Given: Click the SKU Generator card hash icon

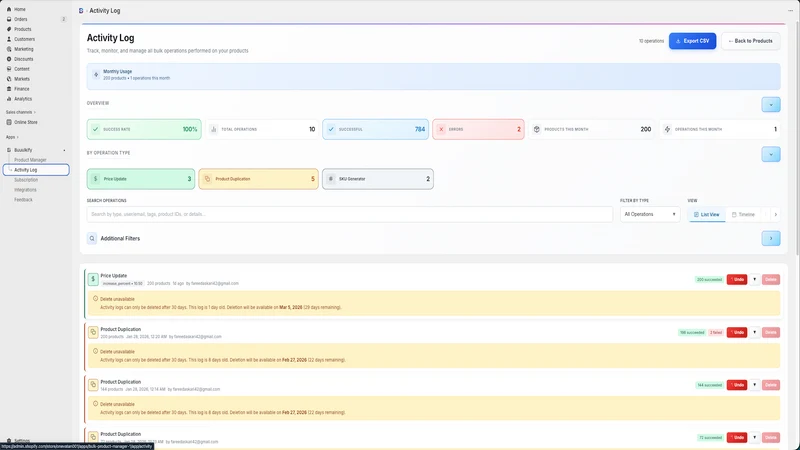Looking at the screenshot, I should coord(331,179).
